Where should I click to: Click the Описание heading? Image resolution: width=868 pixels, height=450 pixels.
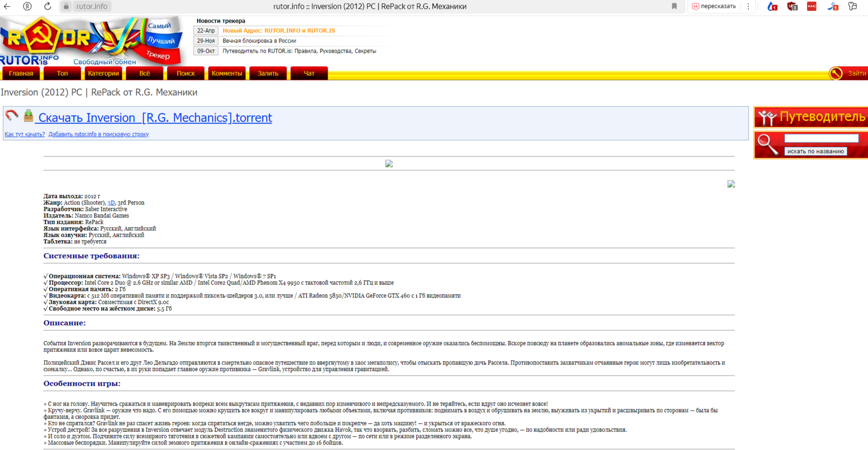65,323
